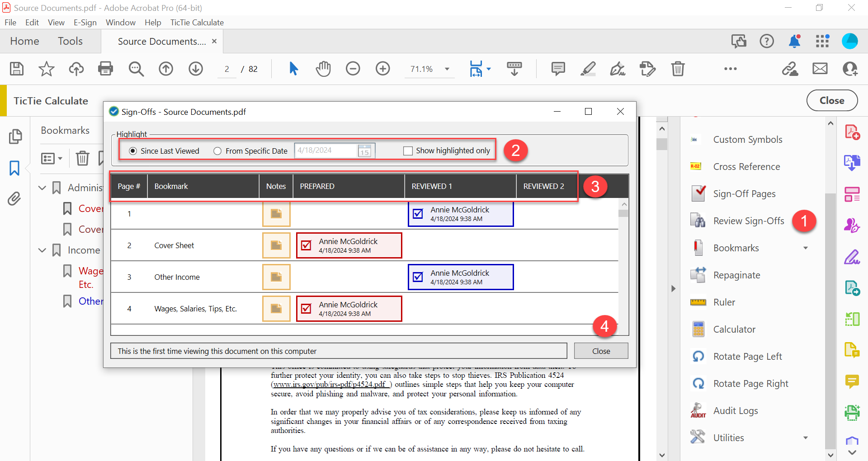Zoom in with plus icon
The image size is (868, 461).
point(383,69)
